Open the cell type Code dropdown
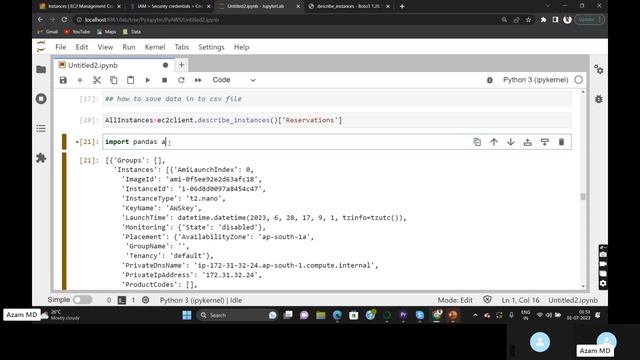The height and width of the screenshot is (360, 640). point(234,80)
